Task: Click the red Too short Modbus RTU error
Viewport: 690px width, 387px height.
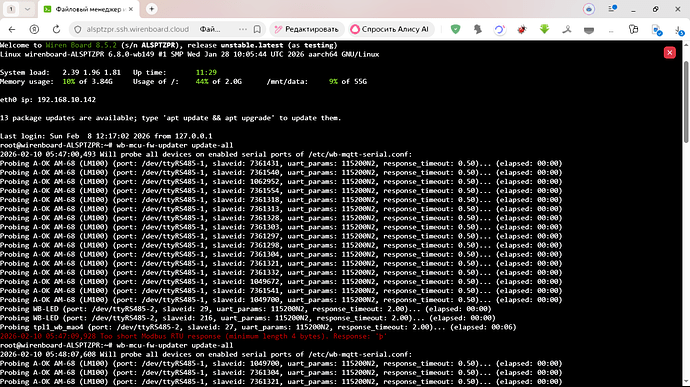Action: click(193, 336)
